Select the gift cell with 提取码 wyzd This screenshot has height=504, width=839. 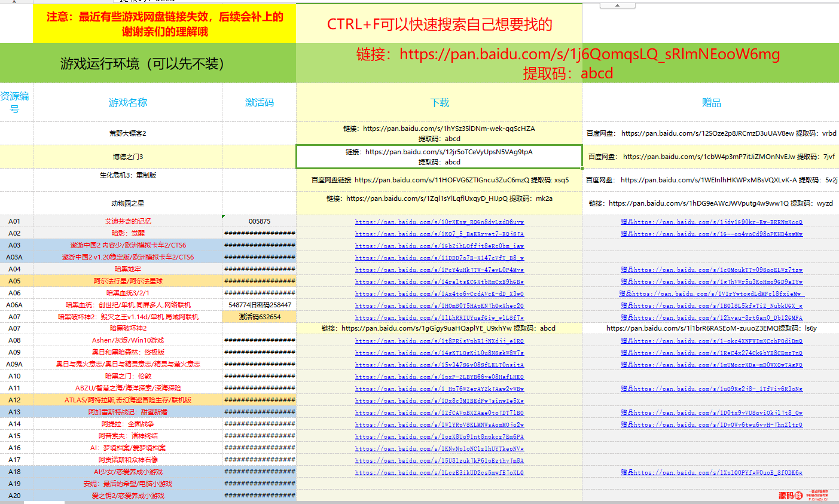coord(711,203)
